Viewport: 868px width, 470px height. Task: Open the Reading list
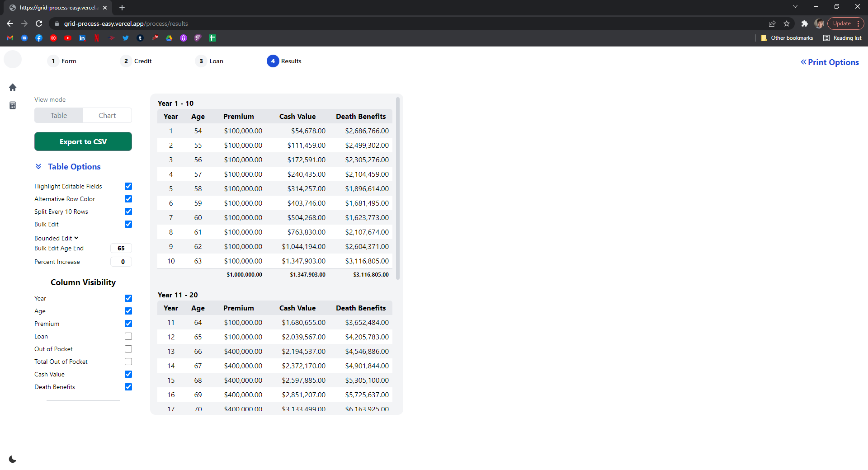pyautogui.click(x=843, y=38)
